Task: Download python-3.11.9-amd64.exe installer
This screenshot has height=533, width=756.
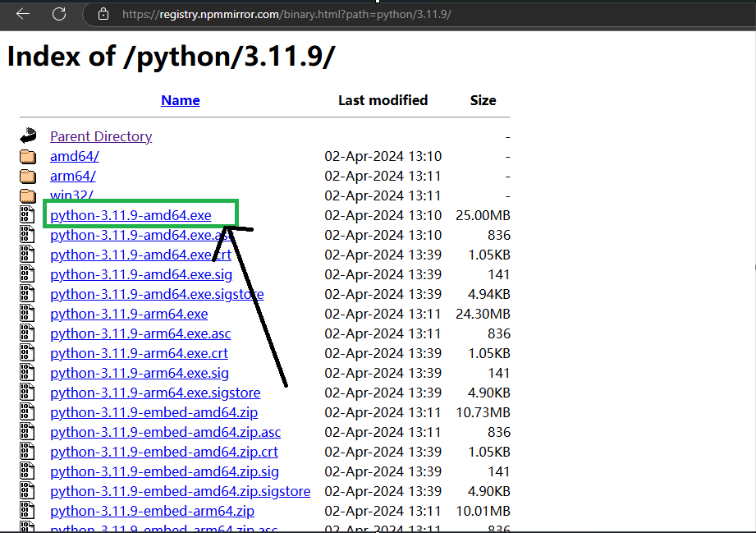Action: [x=131, y=215]
